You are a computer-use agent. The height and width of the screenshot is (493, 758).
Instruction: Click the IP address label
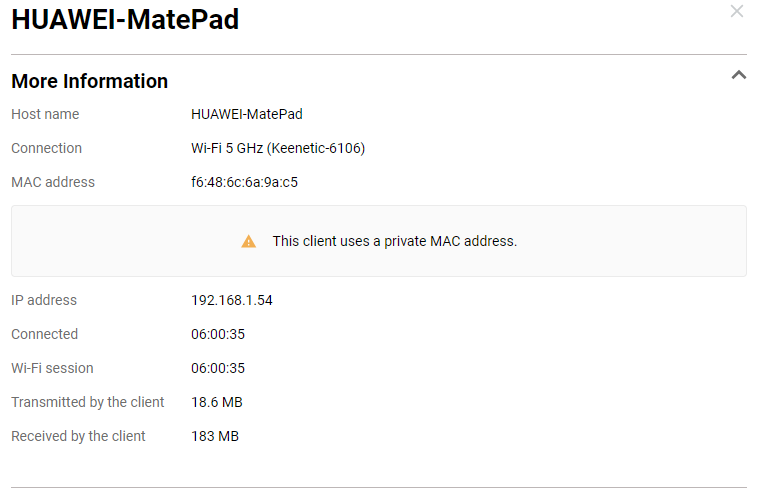click(44, 300)
